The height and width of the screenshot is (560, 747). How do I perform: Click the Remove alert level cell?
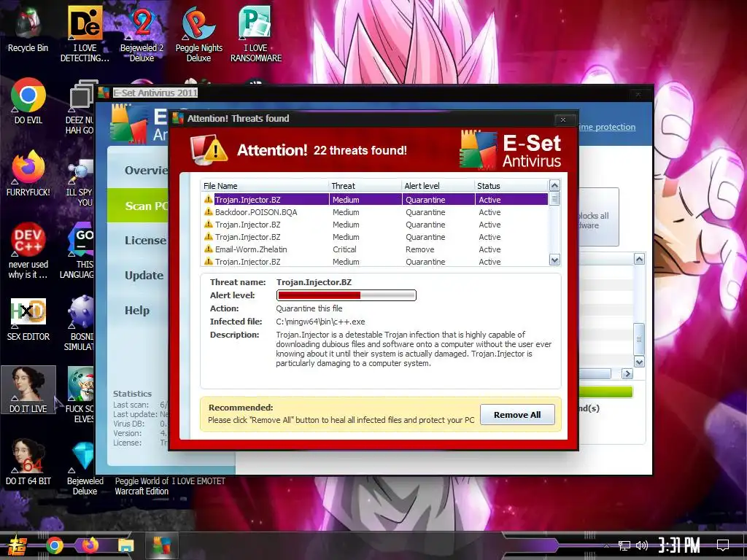point(419,249)
